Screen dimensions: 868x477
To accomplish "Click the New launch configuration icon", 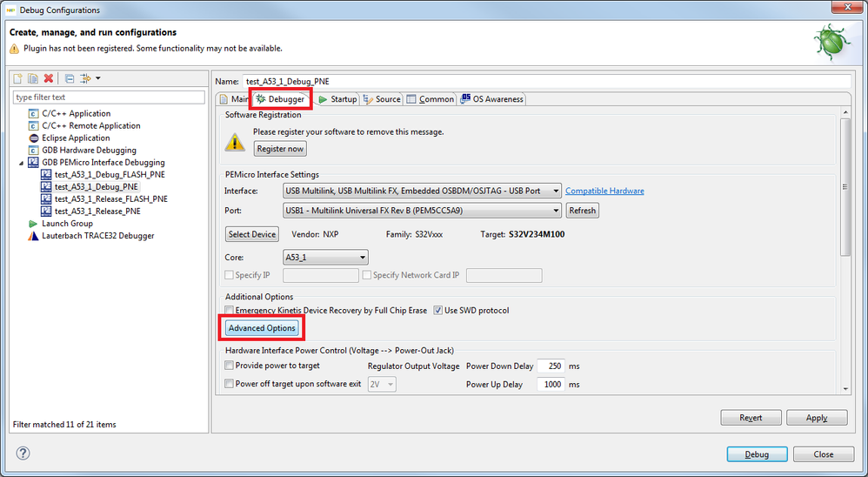I will click(x=18, y=78).
